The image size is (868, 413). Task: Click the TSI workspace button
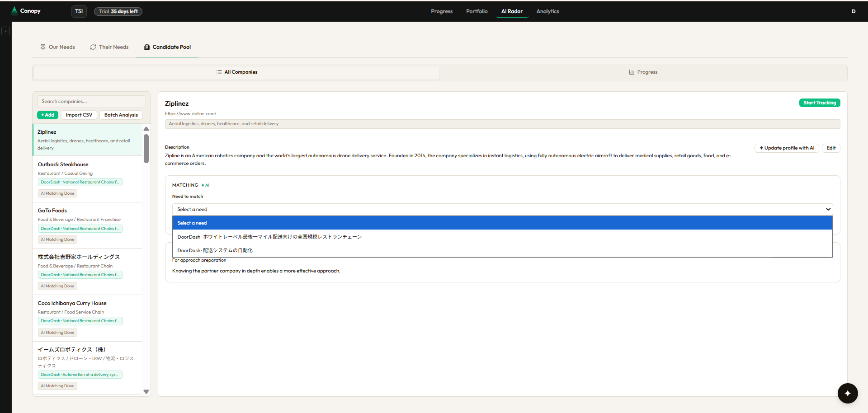tap(79, 11)
